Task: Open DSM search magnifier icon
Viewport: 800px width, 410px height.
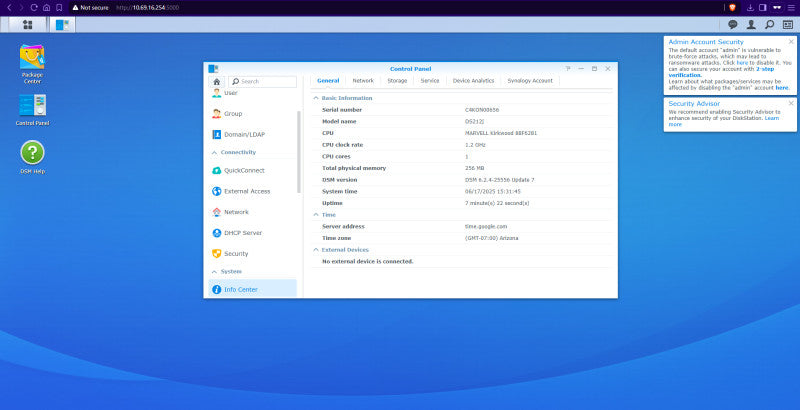Action: pos(769,24)
